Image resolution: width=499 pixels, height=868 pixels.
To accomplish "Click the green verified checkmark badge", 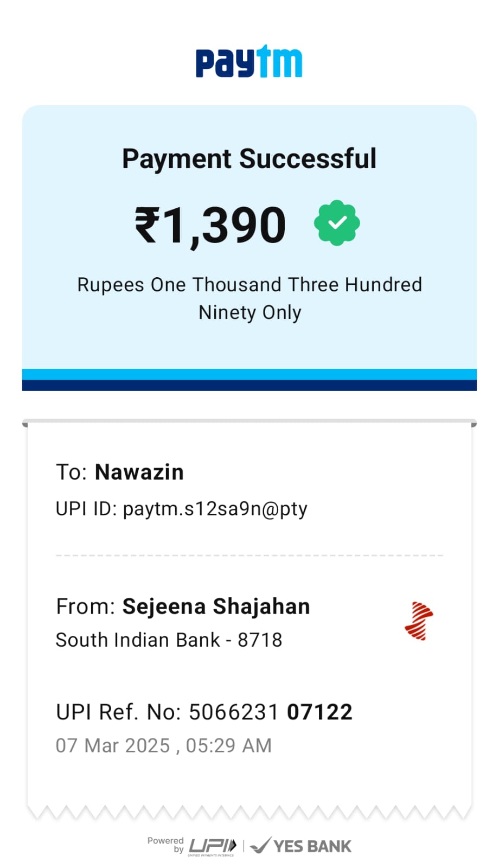I will coord(337,223).
